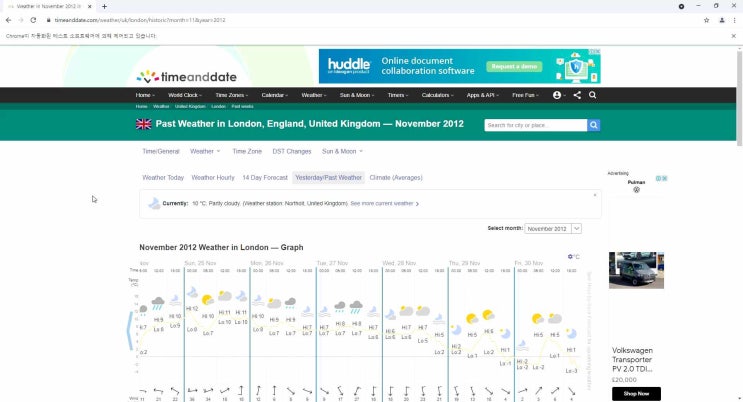This screenshot has width=743, height=402.
Task: Open the Weather navbar menu
Action: (x=314, y=95)
